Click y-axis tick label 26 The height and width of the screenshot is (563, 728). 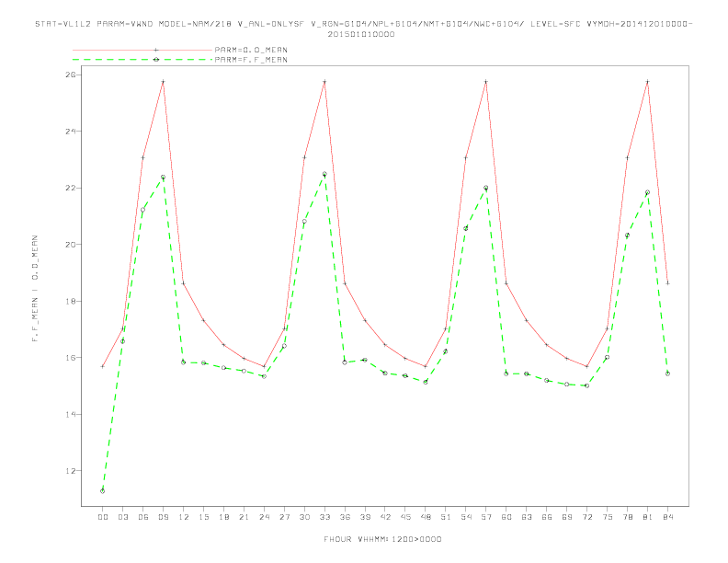(70, 75)
